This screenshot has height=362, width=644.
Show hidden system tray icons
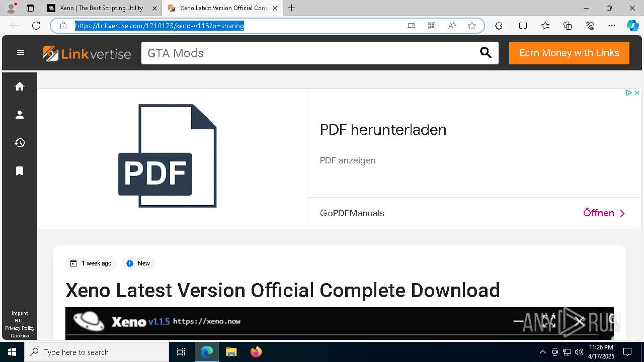tap(542, 352)
